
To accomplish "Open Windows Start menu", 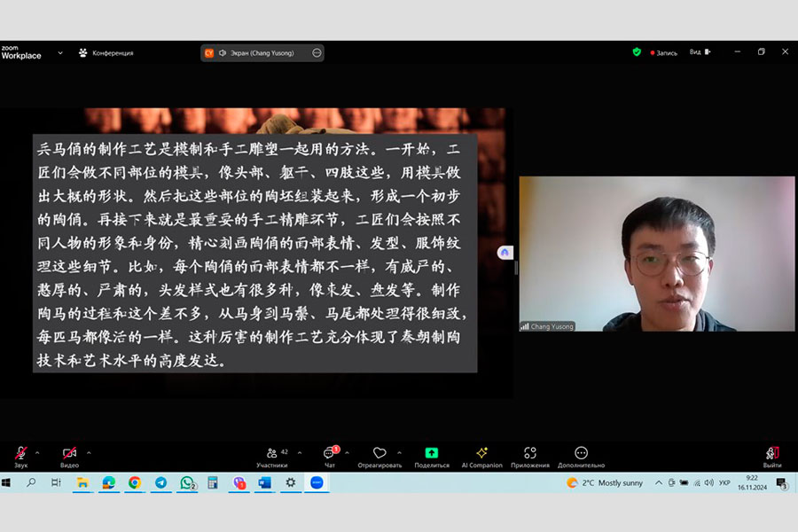I will coord(6,482).
